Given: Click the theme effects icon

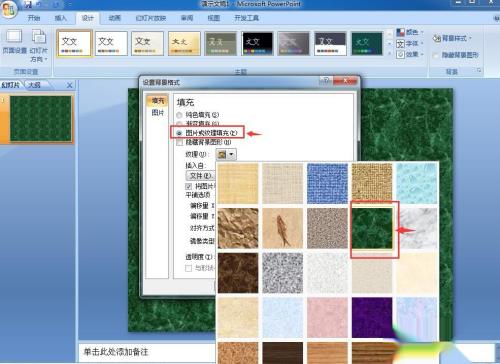Looking at the screenshot, I should point(400,54).
